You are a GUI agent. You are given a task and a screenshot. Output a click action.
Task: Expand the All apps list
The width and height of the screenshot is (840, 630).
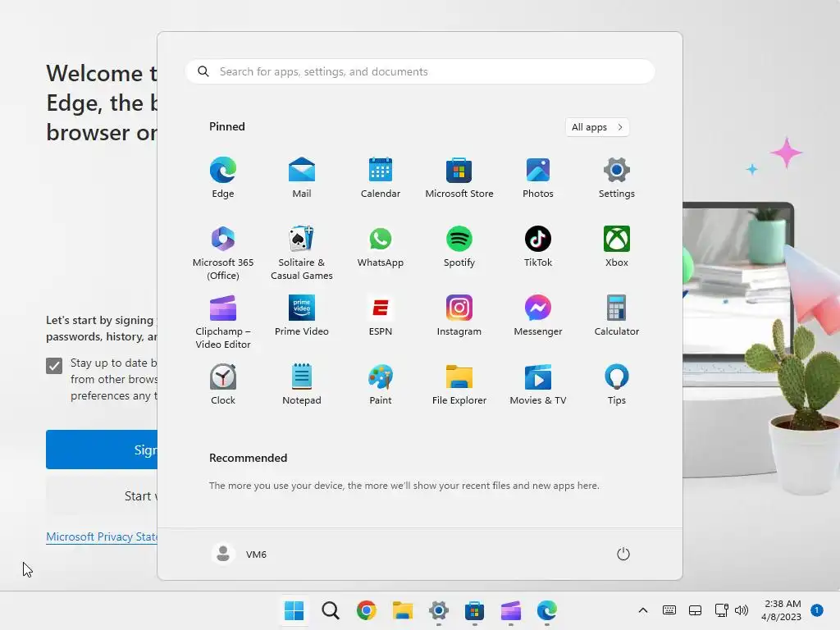pyautogui.click(x=597, y=127)
